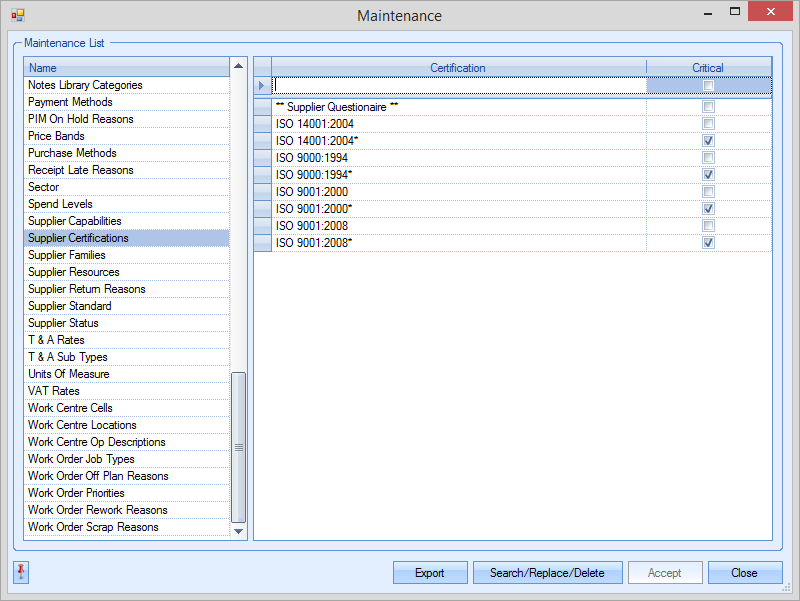Image resolution: width=800 pixels, height=601 pixels.
Task: Uncheck Critical for ISO 9000:1994*
Action: [708, 175]
